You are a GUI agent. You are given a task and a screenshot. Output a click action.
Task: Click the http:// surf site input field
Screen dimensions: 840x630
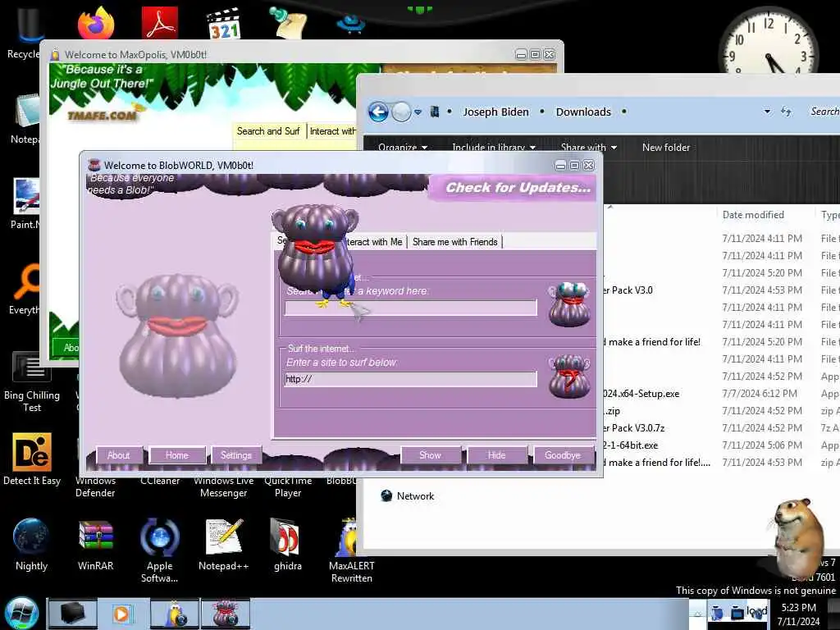410,379
